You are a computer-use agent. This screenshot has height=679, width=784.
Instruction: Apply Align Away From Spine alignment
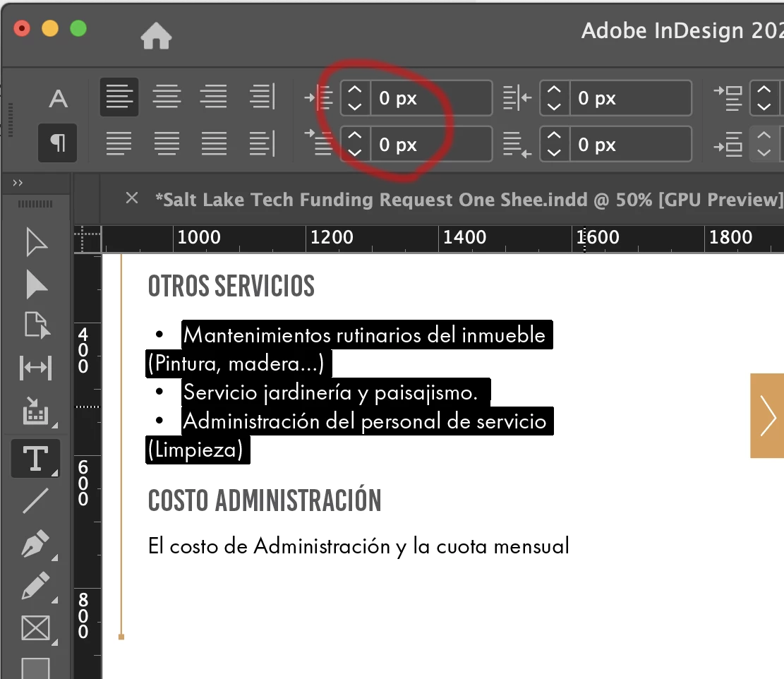262,143
